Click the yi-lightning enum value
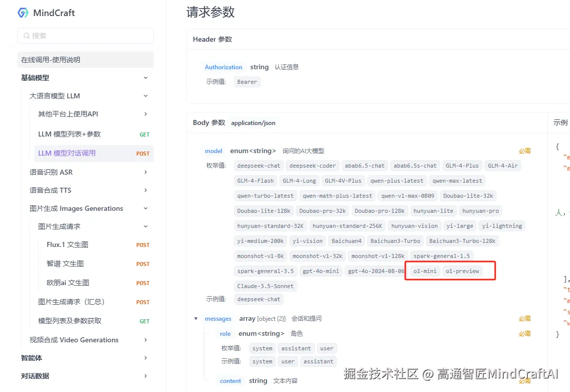Viewport: 570px width, 392px height. tap(502, 226)
